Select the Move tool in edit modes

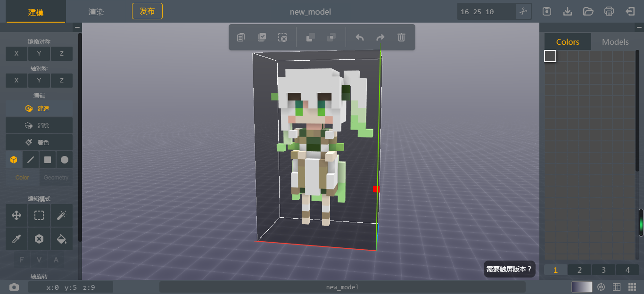(x=17, y=215)
